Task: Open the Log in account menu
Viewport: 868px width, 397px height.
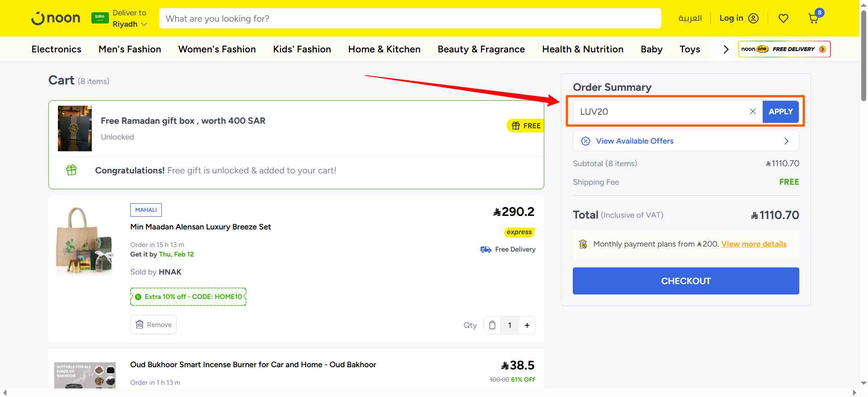Action: (x=739, y=18)
